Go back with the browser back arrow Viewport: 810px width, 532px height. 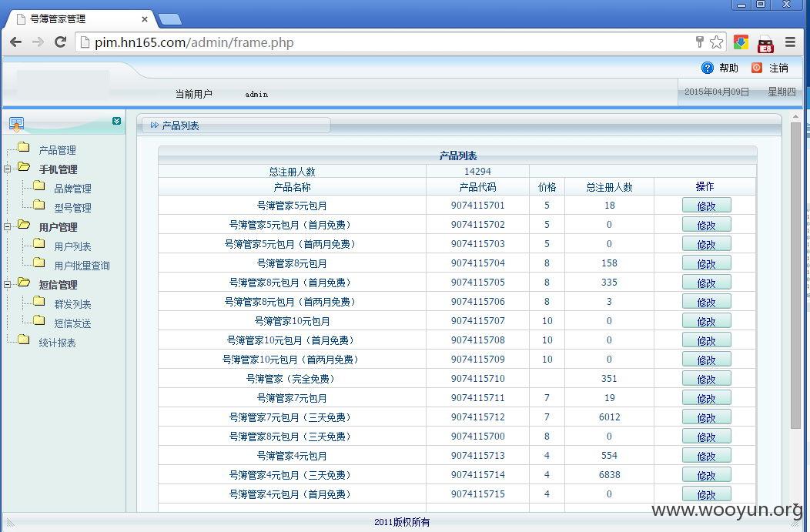pyautogui.click(x=15, y=42)
